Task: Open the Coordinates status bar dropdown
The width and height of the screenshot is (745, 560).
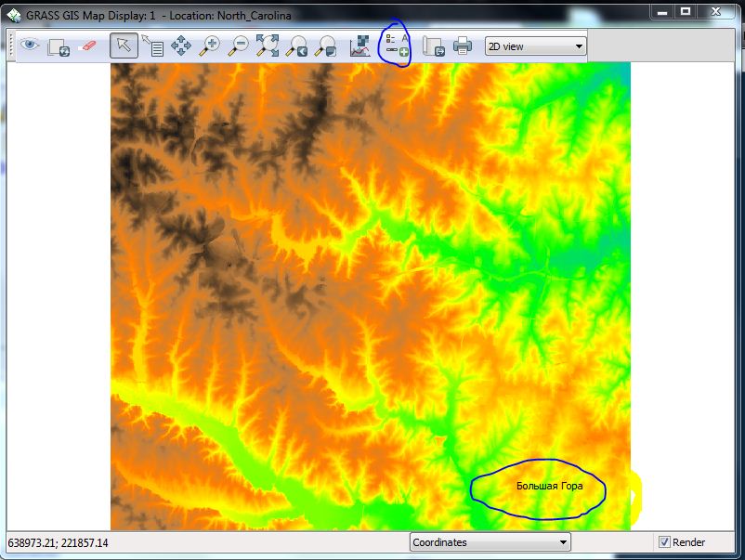Action: click(x=490, y=541)
